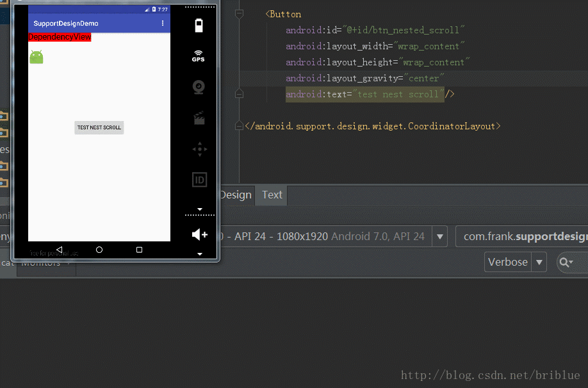
Task: Open the emulator camera webcam control
Action: pos(199,87)
